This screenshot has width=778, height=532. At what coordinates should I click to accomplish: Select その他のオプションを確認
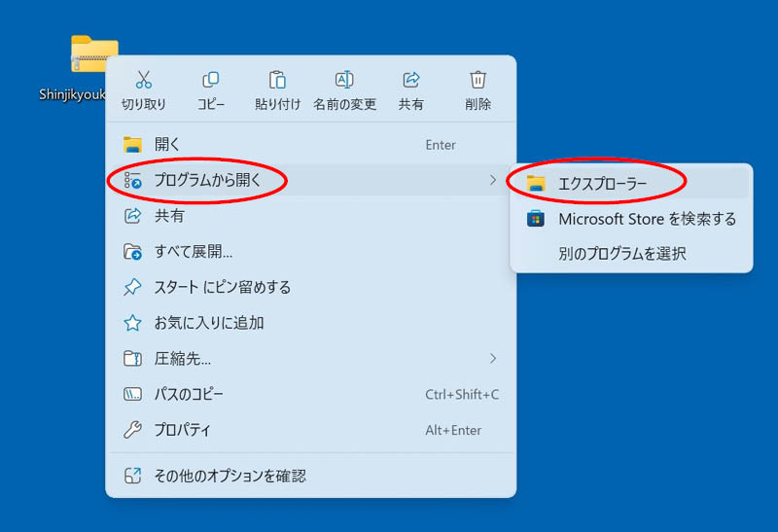310,476
